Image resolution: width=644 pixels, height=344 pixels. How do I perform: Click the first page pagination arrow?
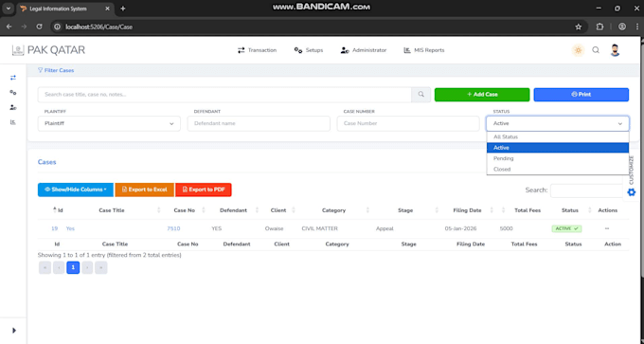(45, 267)
